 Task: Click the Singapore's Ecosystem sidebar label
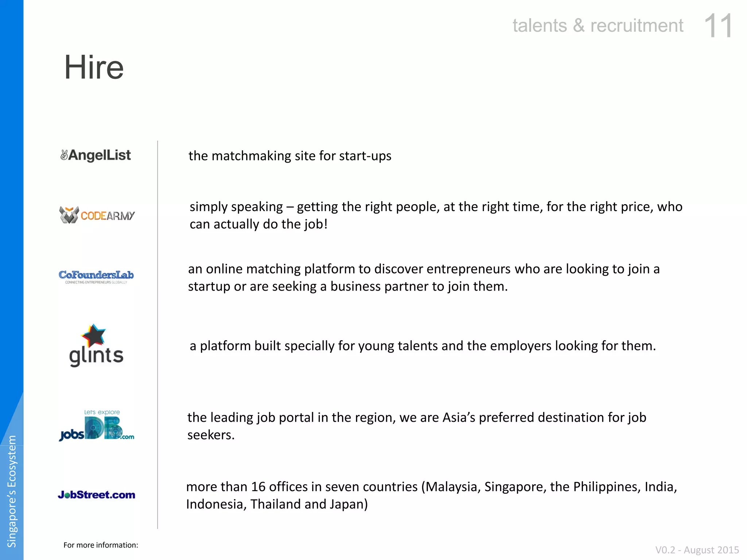tap(12, 491)
